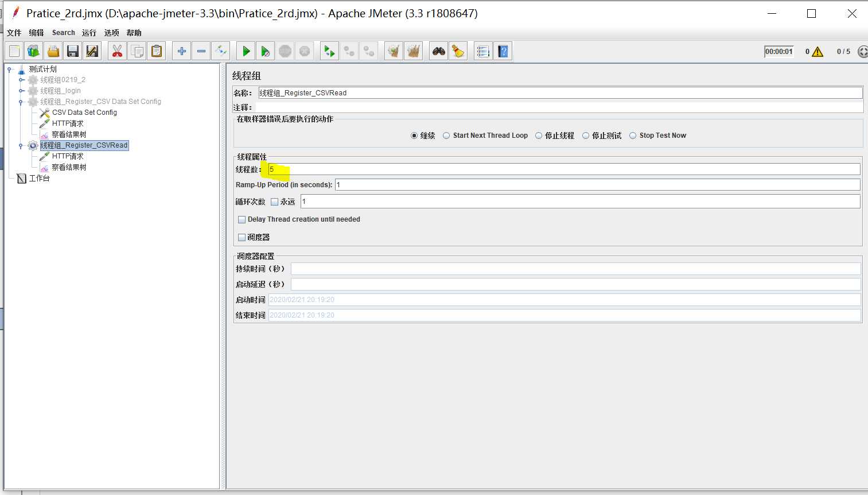Screen dimensions: 868x495
Task: Open the 帮助 menu
Action: pyautogui.click(x=134, y=33)
